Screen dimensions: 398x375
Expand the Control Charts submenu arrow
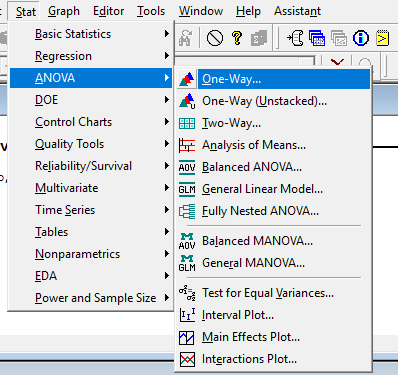click(167, 122)
